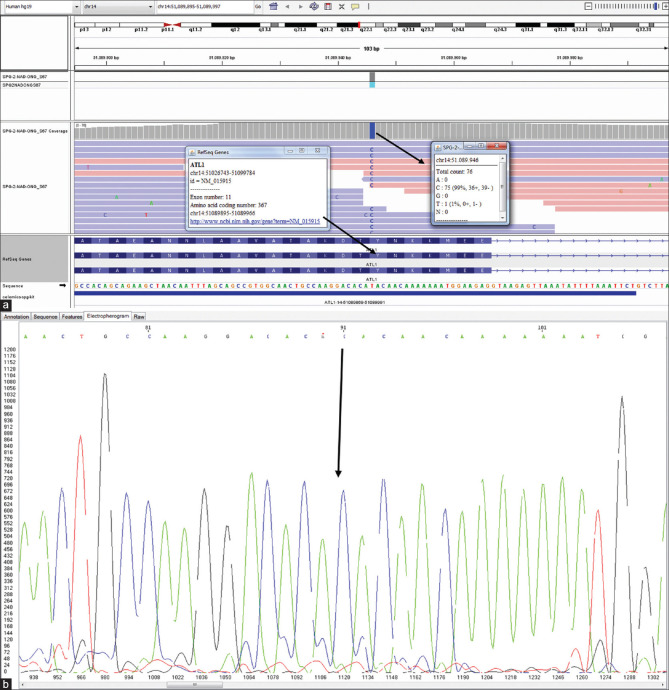
Task: Click the back navigation arrow icon
Action: (287, 6)
